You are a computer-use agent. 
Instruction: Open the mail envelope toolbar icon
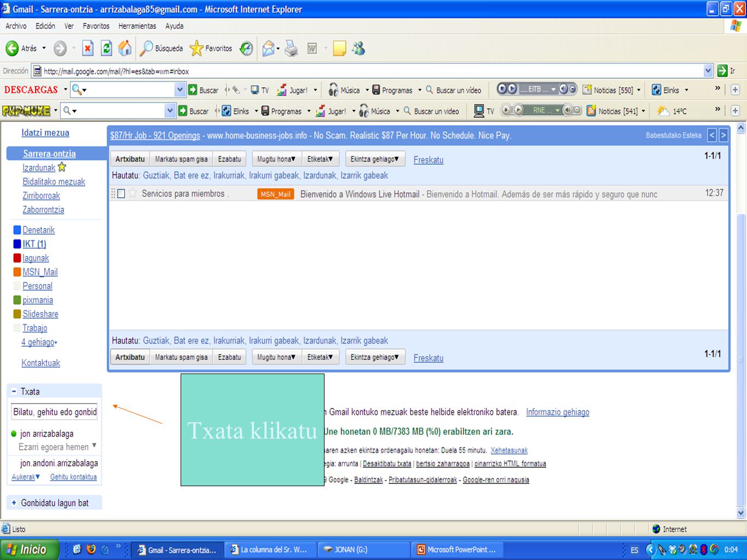(x=268, y=49)
